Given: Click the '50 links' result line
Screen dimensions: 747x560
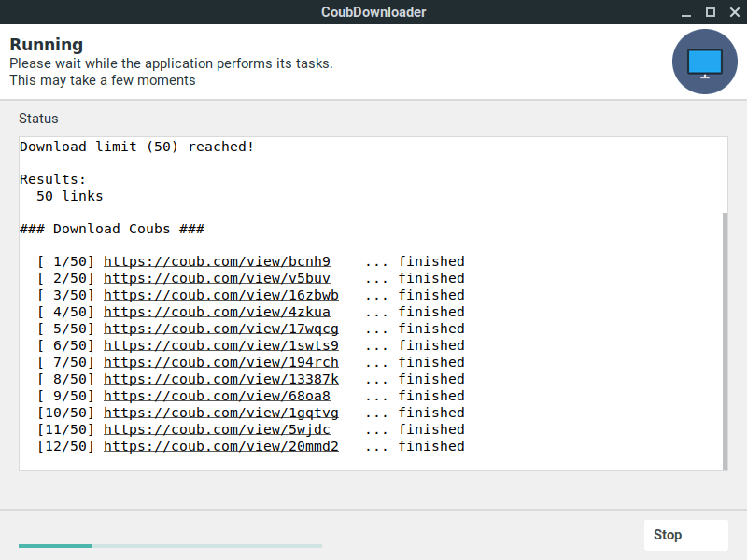Looking at the screenshot, I should 69,196.
